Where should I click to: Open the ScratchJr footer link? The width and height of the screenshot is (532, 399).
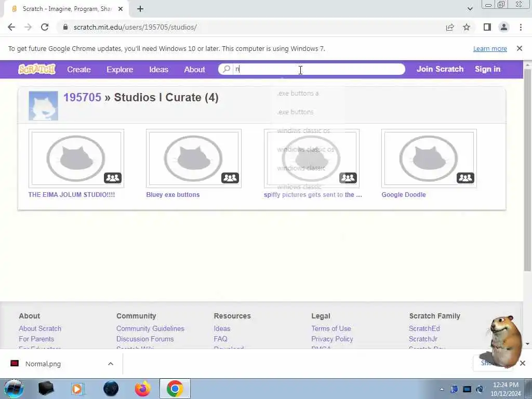click(423, 339)
